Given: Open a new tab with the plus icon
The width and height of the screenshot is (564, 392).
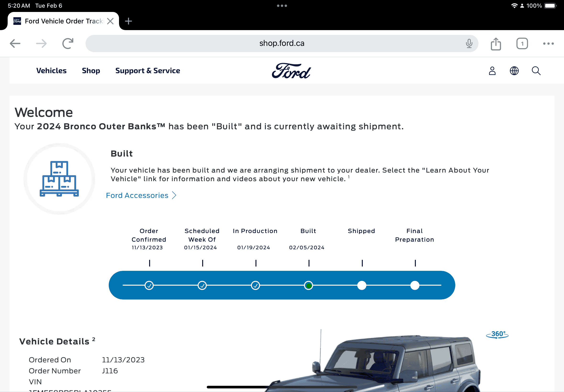Looking at the screenshot, I should [128, 21].
